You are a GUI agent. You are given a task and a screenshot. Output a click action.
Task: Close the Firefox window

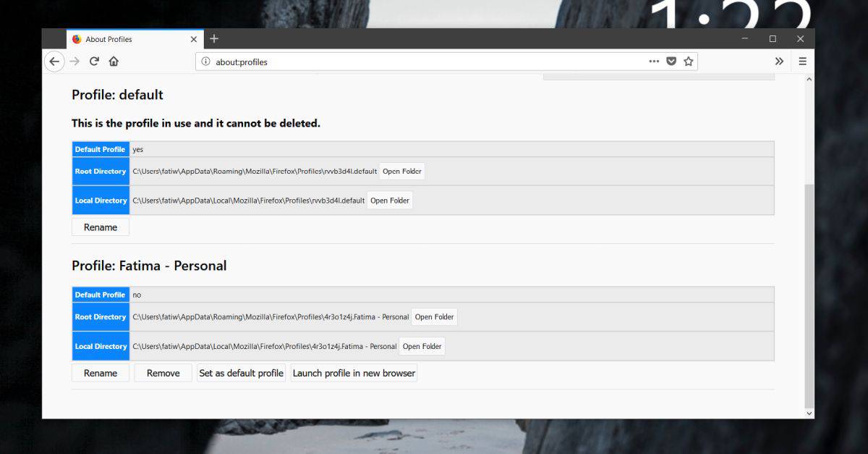800,38
